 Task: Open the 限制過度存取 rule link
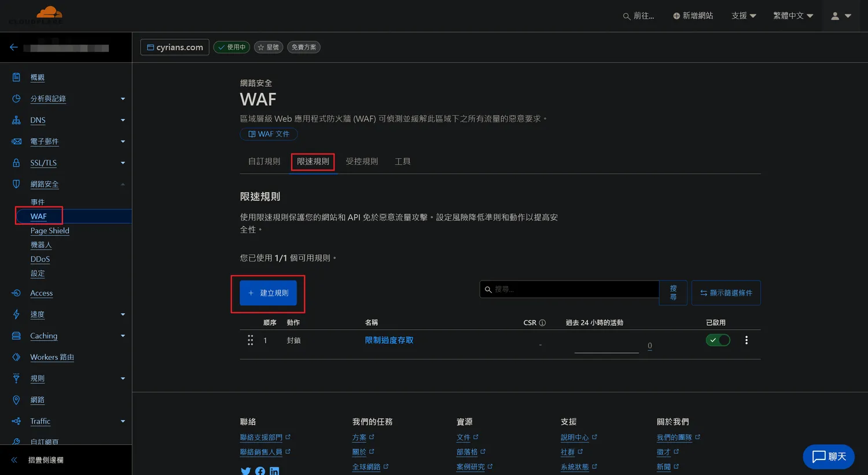point(389,340)
